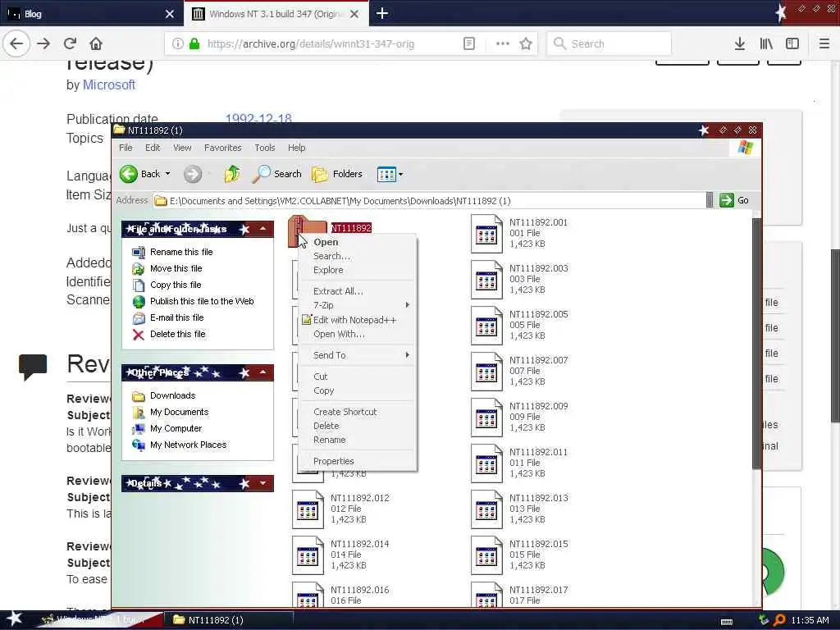The image size is (840, 630).
Task: Select NT111892.013 file icon
Action: (486, 509)
